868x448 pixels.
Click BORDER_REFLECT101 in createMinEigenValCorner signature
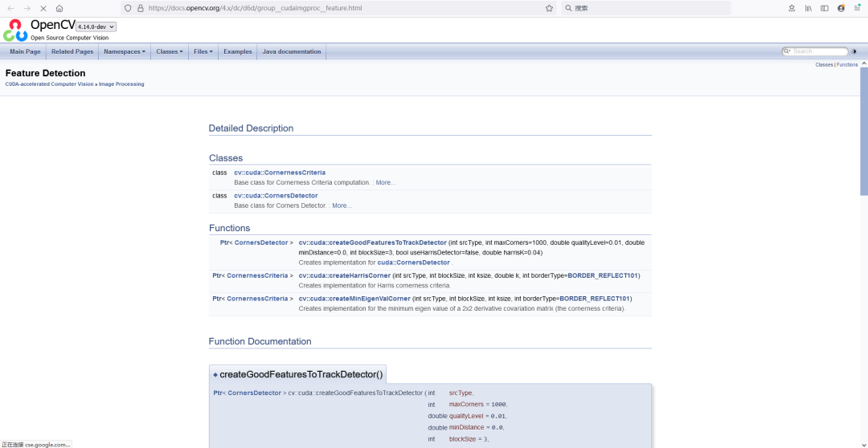coord(595,299)
